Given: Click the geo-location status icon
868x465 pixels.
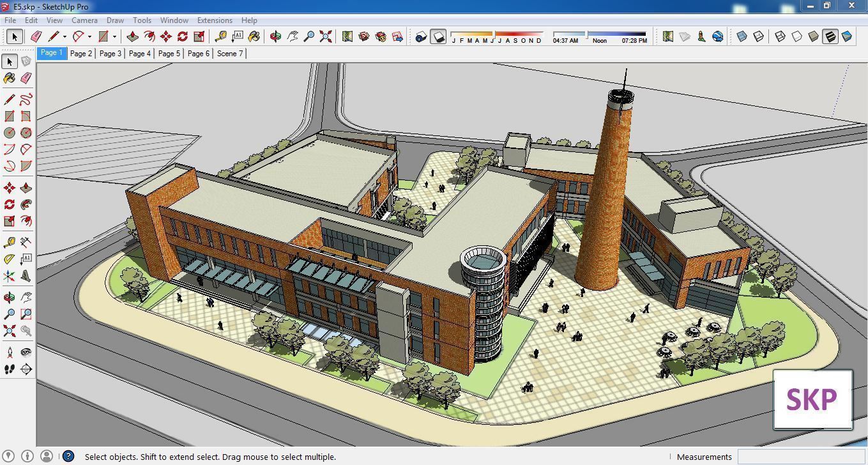Looking at the screenshot, I should click(x=9, y=456).
